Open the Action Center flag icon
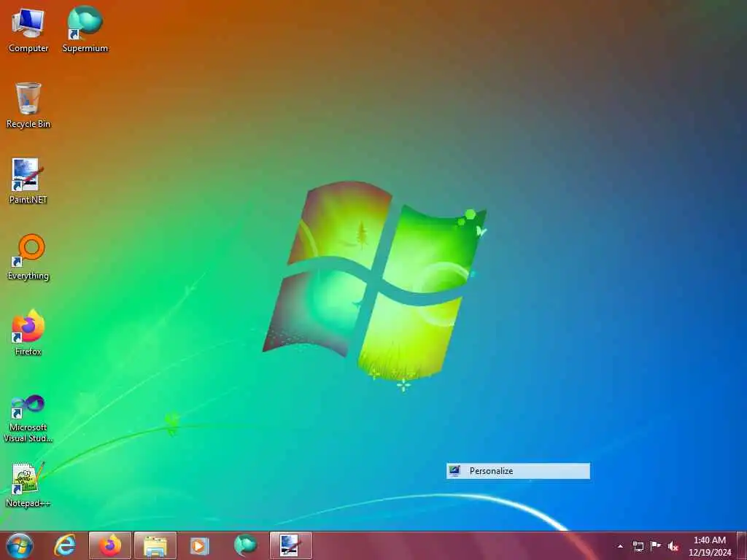This screenshot has width=747, height=560. point(656,546)
